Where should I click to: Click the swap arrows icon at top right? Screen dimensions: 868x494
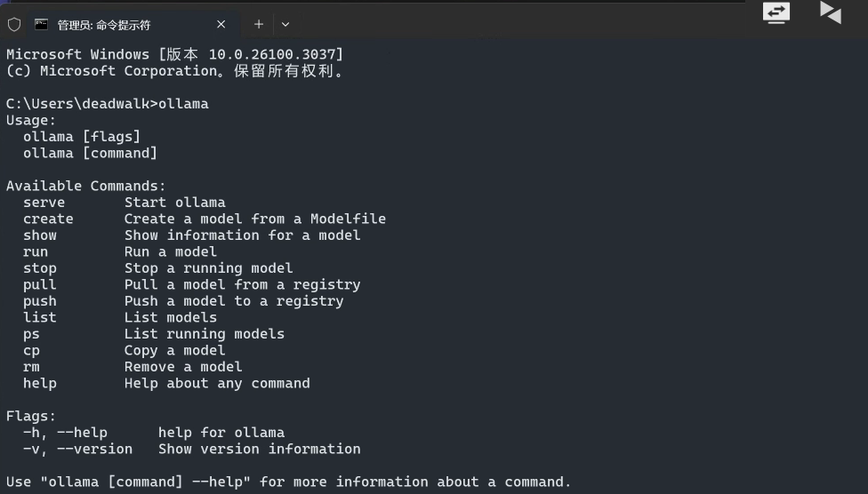coord(776,12)
